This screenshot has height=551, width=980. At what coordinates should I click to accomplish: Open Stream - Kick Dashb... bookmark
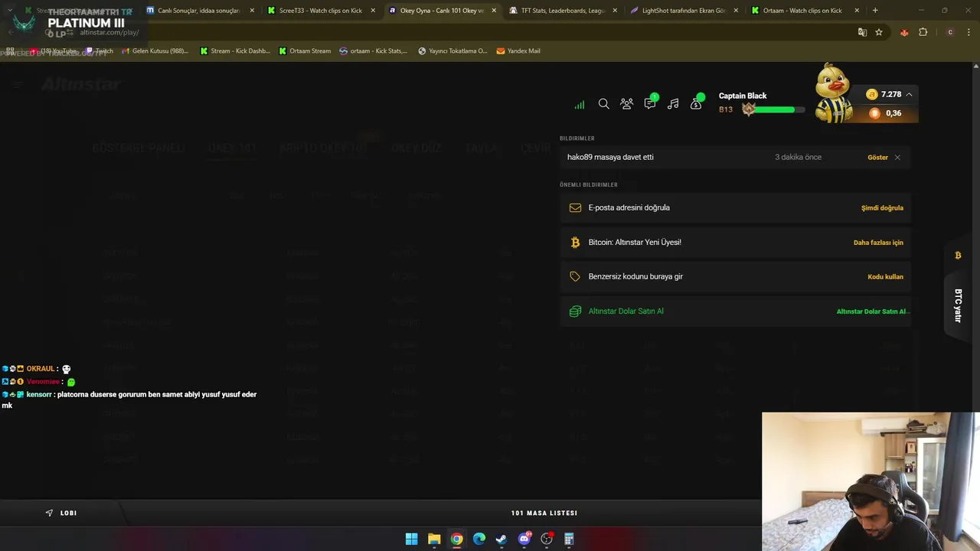[x=235, y=51]
